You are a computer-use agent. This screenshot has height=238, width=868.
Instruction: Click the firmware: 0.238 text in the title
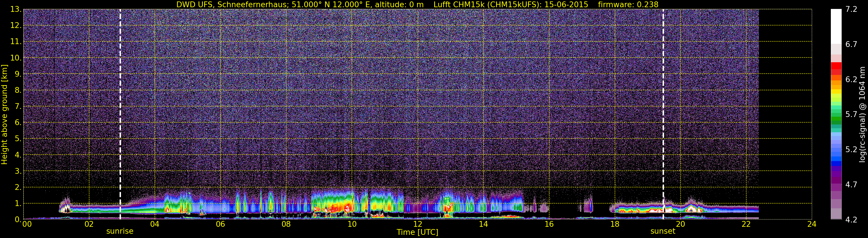click(x=628, y=4)
